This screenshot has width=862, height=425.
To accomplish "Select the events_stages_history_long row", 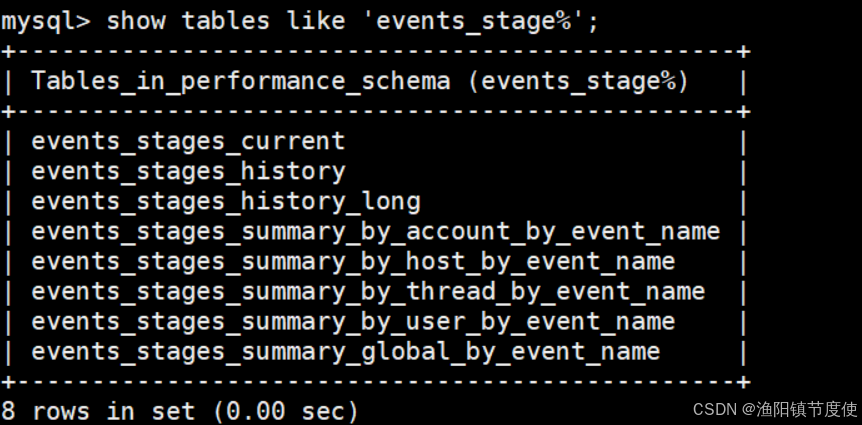I will [x=375, y=202].
